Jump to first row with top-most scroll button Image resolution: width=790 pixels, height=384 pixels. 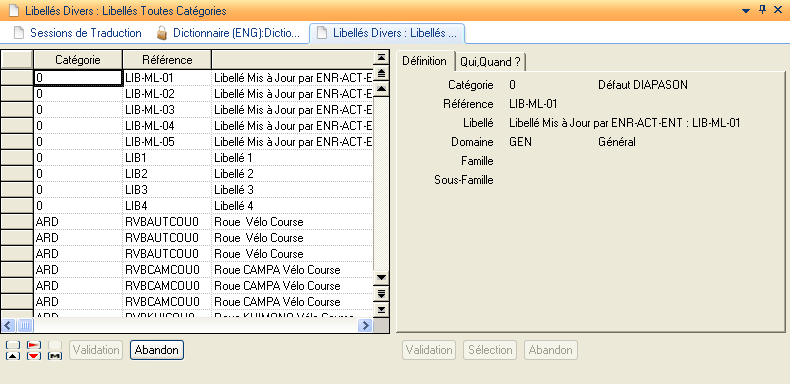381,57
